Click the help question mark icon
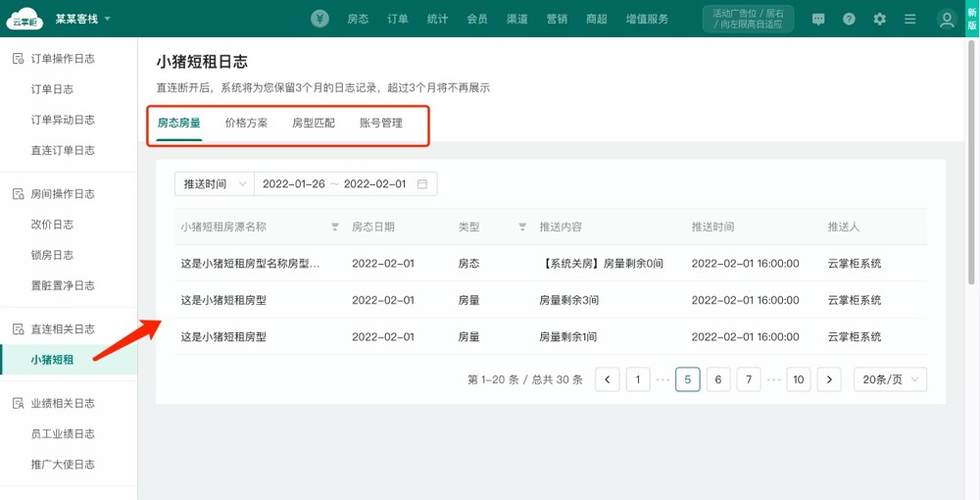Viewport: 980px width, 500px height. click(x=849, y=19)
